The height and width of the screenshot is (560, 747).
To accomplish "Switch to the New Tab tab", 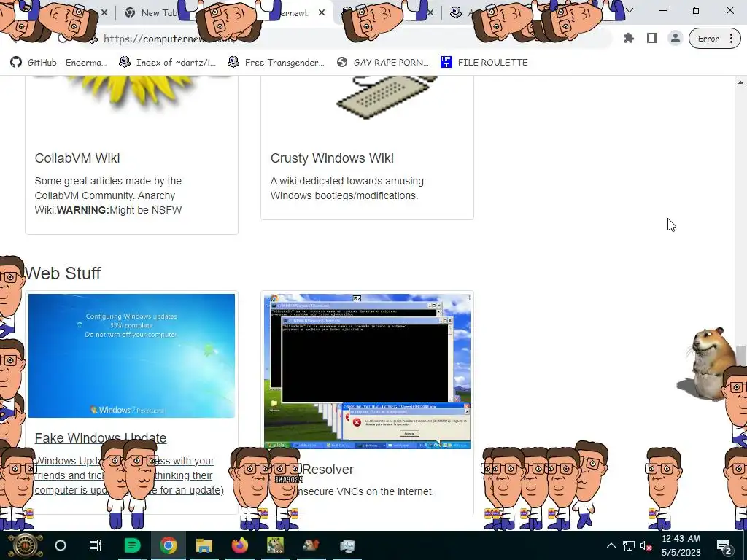I will [x=152, y=13].
